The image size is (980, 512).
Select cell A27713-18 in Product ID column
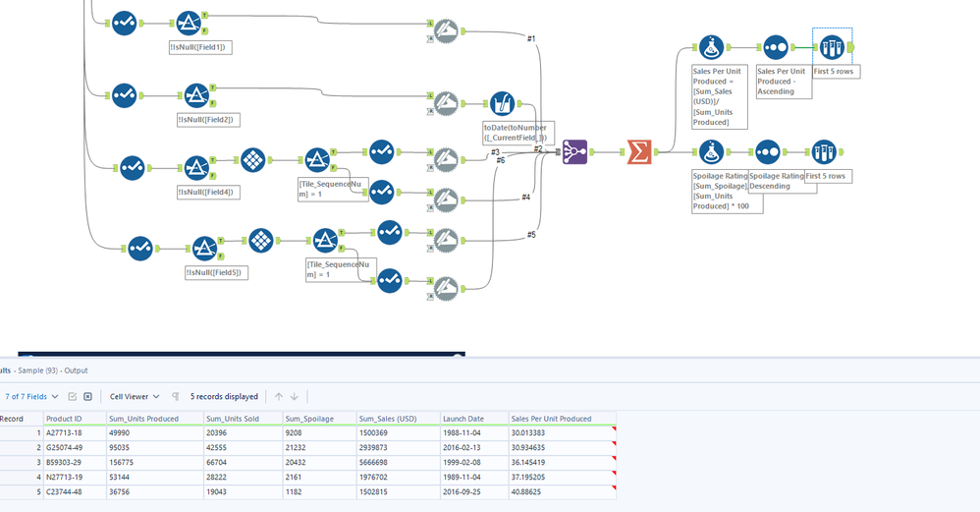tap(75, 432)
